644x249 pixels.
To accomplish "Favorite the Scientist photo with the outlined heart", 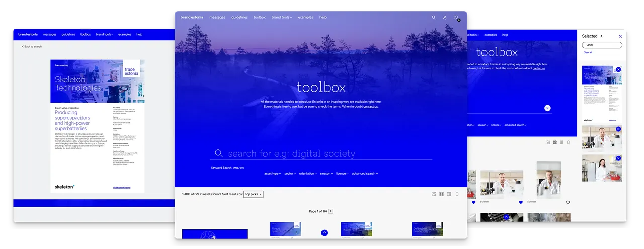I will point(568,202).
